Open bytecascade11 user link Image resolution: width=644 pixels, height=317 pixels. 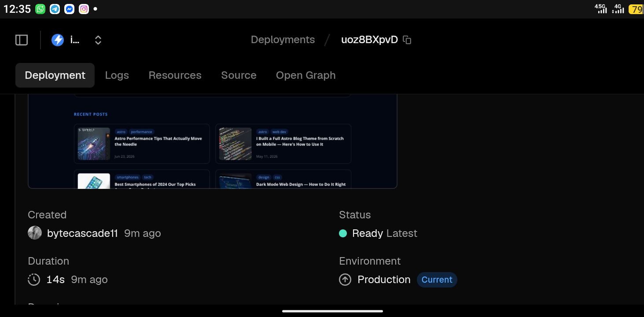click(x=82, y=233)
